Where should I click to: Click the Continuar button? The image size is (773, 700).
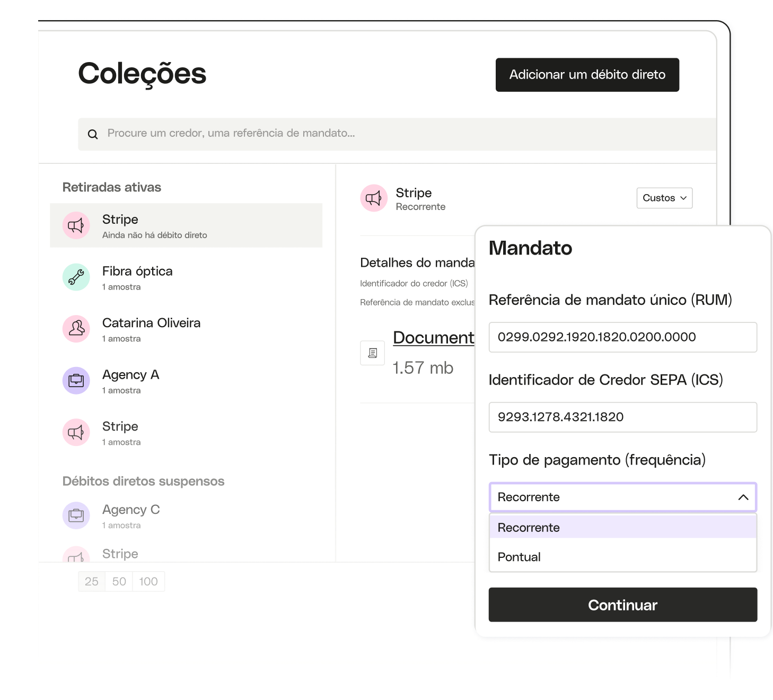tap(623, 605)
